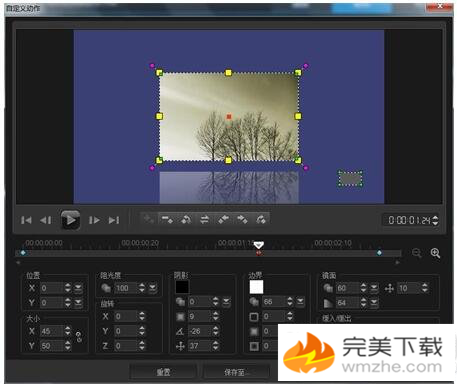The image size is (457, 386).
Task: Step back one frame
Action: tap(46, 220)
